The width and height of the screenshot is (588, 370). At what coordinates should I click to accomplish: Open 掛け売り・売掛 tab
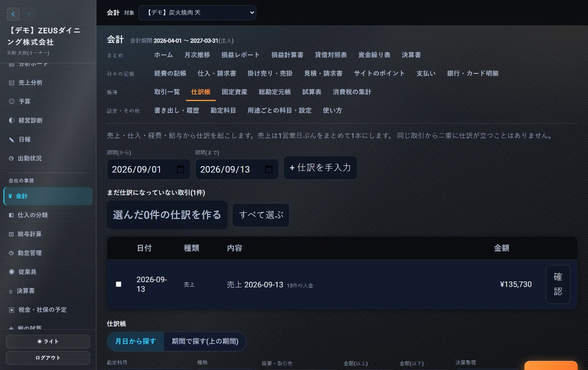click(270, 73)
